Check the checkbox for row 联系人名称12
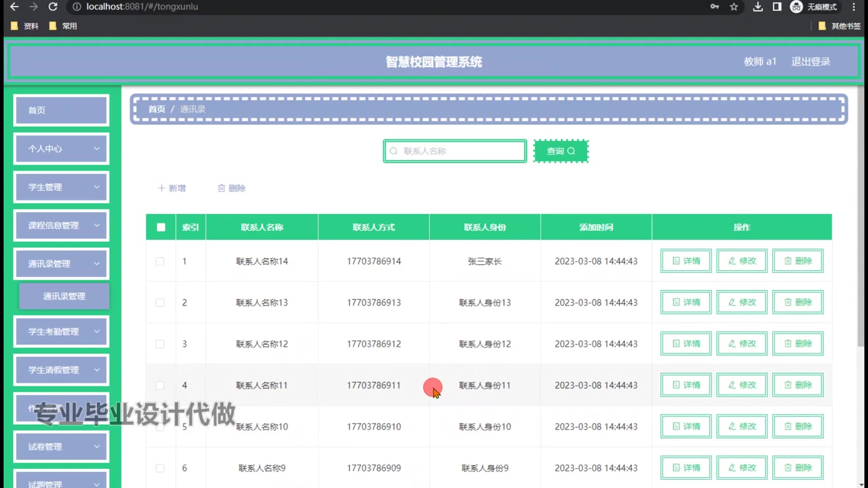The width and height of the screenshot is (868, 488). pyautogui.click(x=160, y=344)
